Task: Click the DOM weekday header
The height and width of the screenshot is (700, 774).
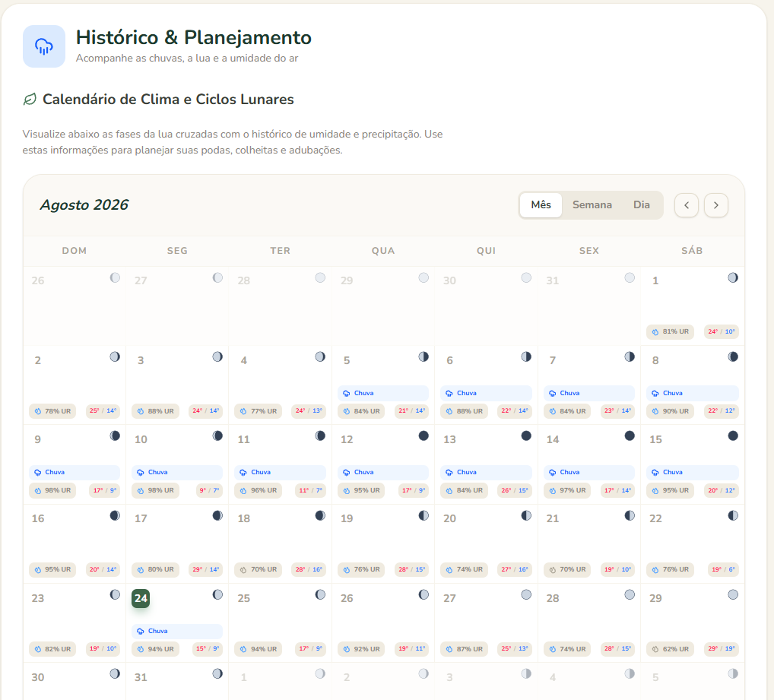Action: pos(75,251)
